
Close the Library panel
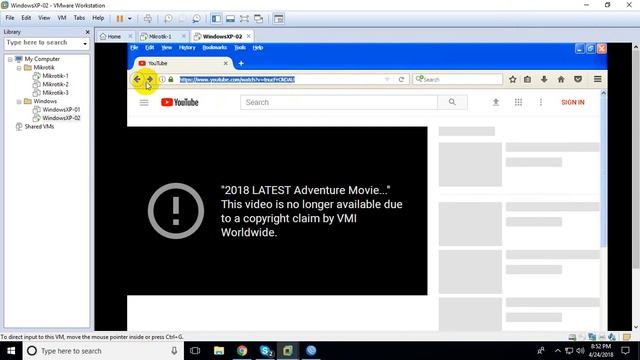tap(87, 32)
